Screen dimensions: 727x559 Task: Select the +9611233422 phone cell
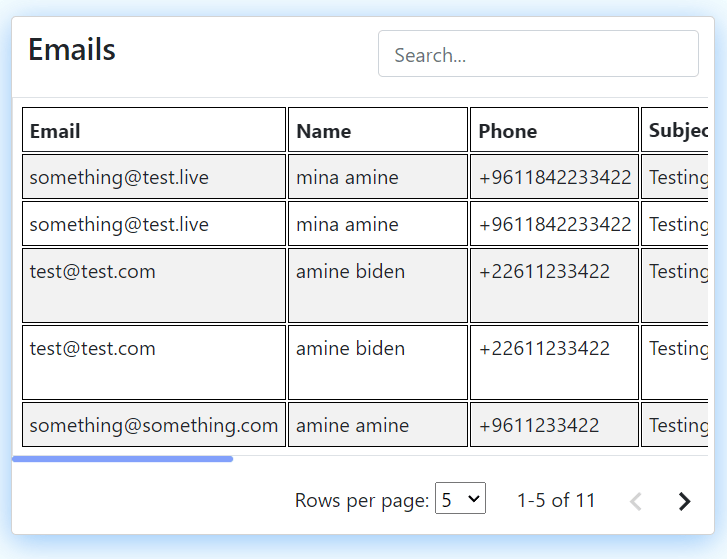(555, 425)
